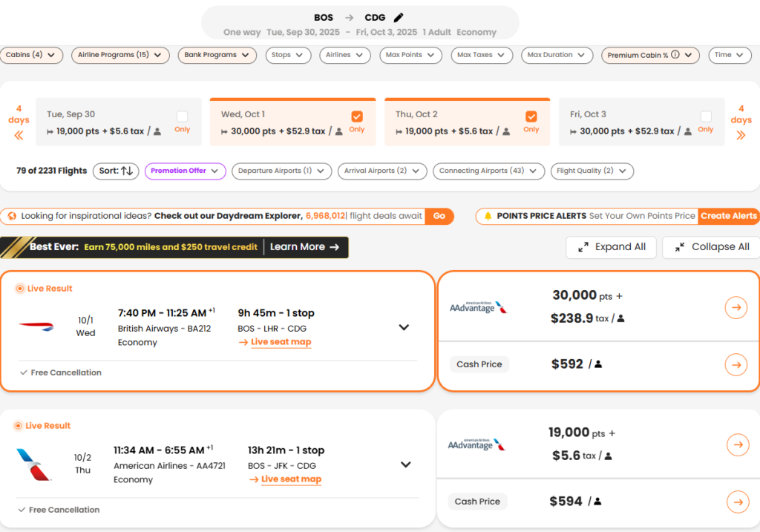760x532 pixels.
Task: Click the Collapse All button
Action: click(x=712, y=247)
